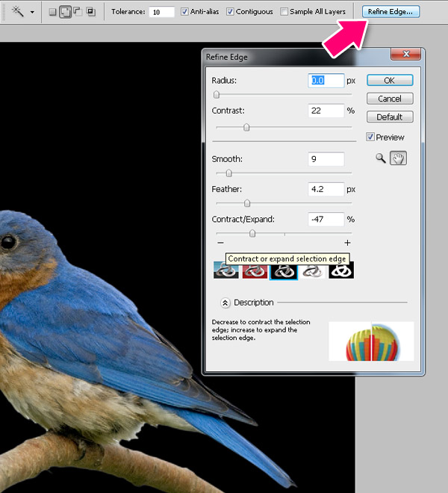Uncheck the Contiguous option
The width and height of the screenshot is (448, 493).
230,12
